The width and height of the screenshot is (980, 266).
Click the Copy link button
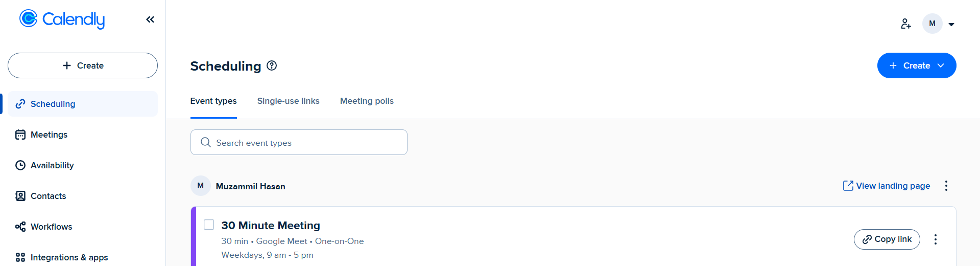point(887,239)
